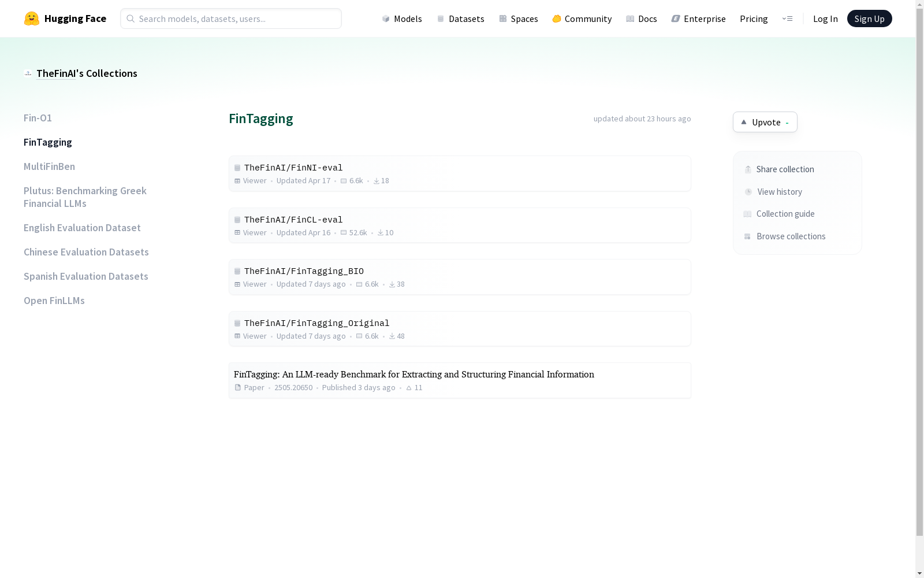The height and width of the screenshot is (578, 924).
Task: Open the Open FinLLMs collection
Action: click(54, 301)
